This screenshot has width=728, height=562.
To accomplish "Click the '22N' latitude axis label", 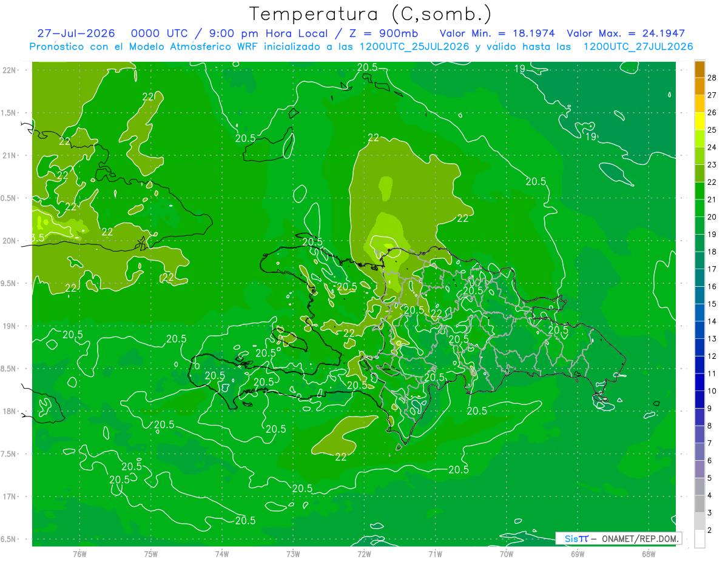I will (9, 70).
